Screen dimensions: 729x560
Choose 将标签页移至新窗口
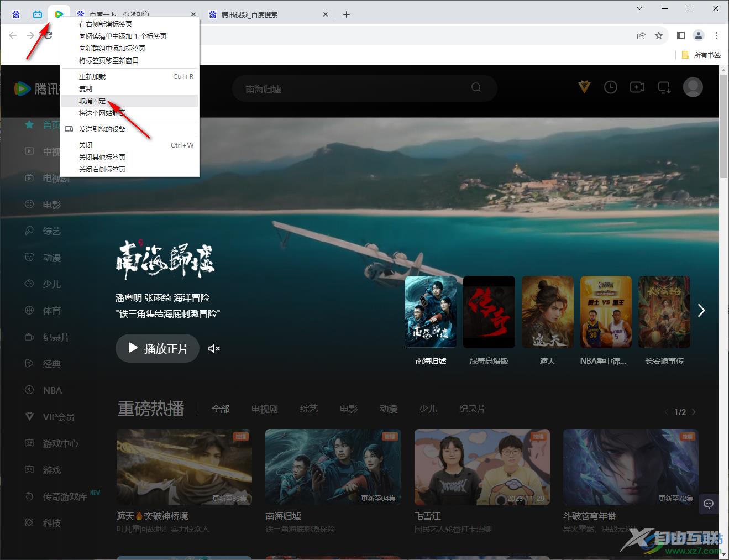pos(129,60)
